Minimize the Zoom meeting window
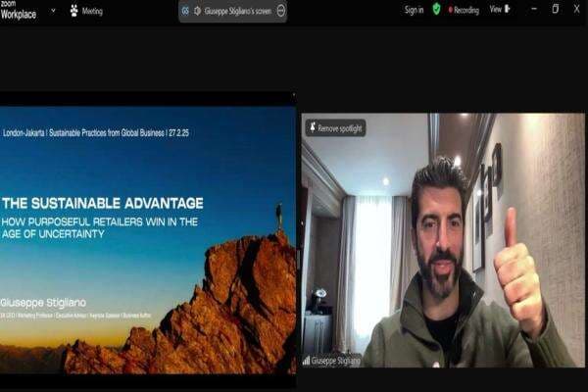Screen dimensions: 588x392 pyautogui.click(x=532, y=9)
